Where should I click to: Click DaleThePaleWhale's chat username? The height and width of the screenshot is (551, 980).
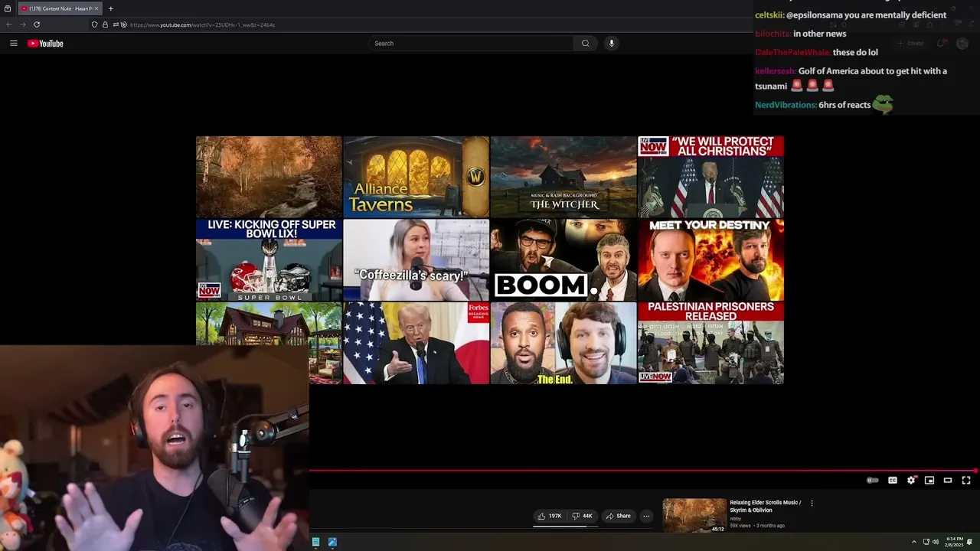(792, 53)
